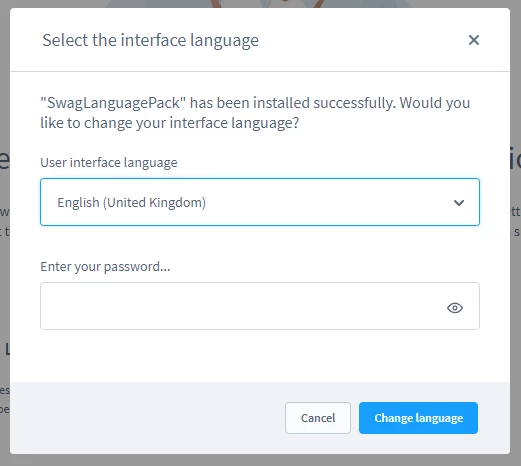The width and height of the screenshot is (521, 466).
Task: Click the dimmed backdrop left of the modal
Action: (x=5, y=267)
